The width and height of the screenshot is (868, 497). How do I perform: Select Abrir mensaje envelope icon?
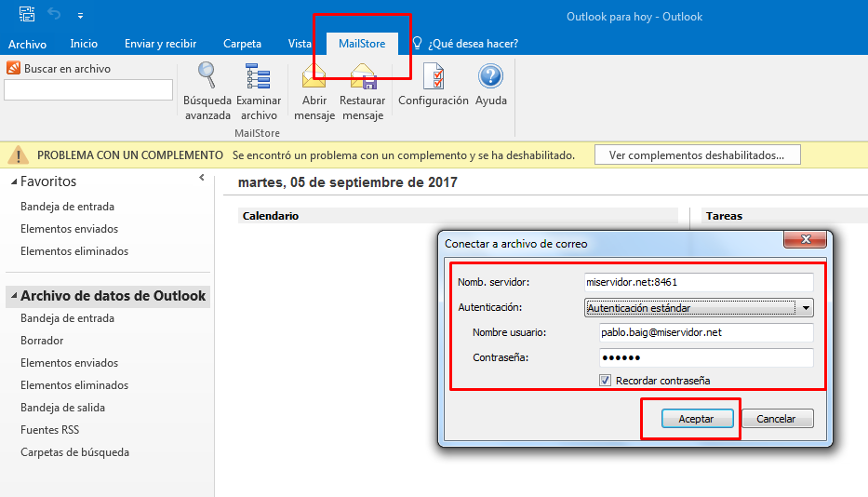coord(314,76)
